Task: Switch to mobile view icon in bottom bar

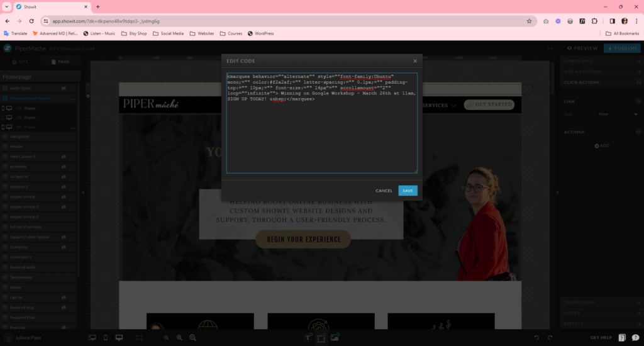Action: tap(106, 338)
